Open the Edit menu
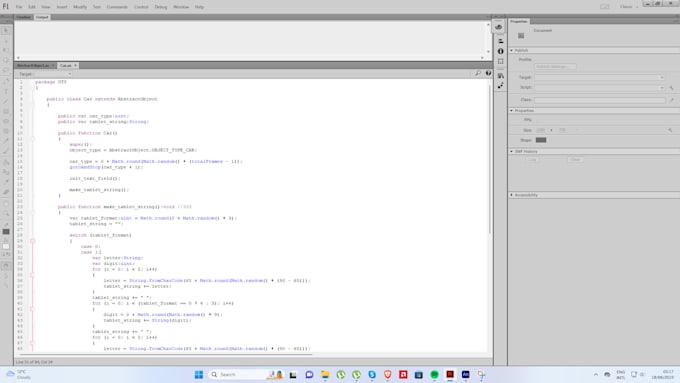 click(32, 7)
